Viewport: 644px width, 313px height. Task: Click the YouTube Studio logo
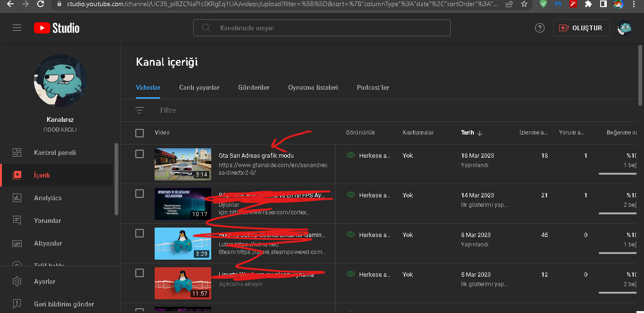pyautogui.click(x=57, y=28)
